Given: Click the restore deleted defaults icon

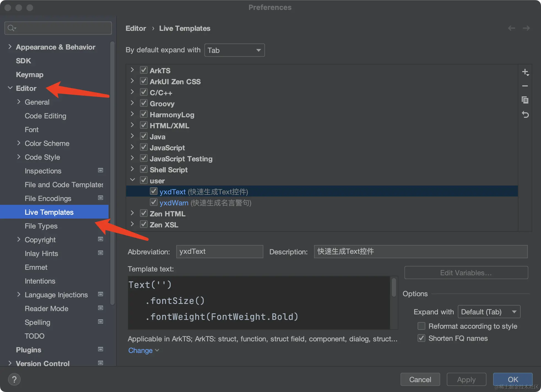Looking at the screenshot, I should coord(525,115).
